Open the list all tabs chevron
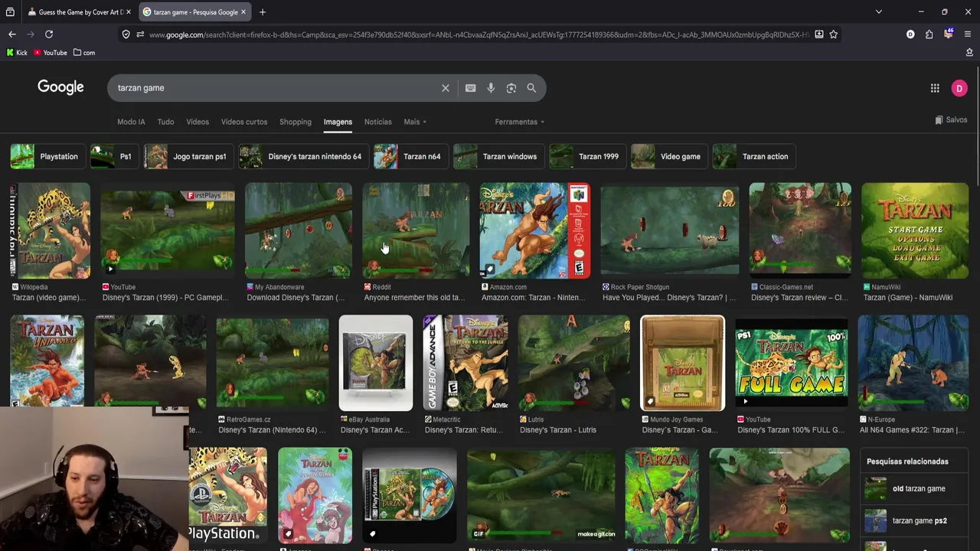 (x=879, y=12)
